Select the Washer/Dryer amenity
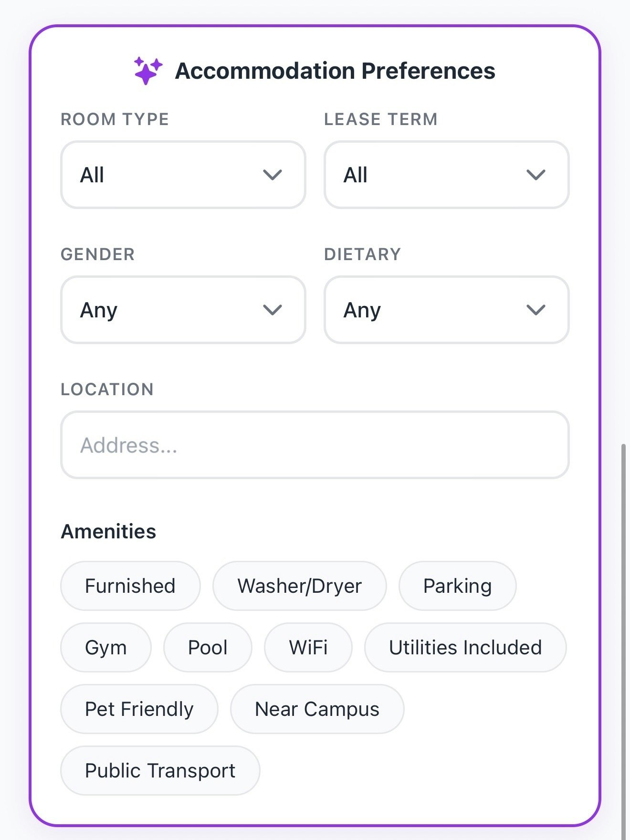630x840 pixels. point(299,586)
